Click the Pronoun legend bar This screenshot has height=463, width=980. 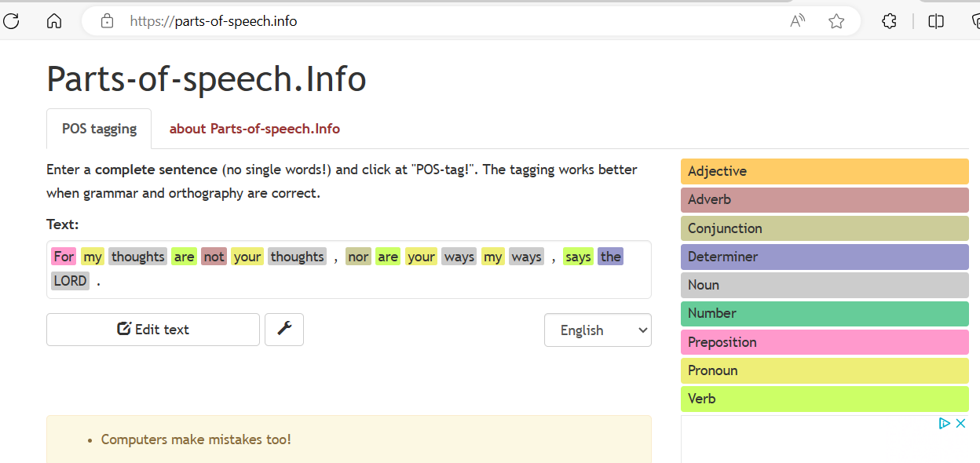pos(825,370)
